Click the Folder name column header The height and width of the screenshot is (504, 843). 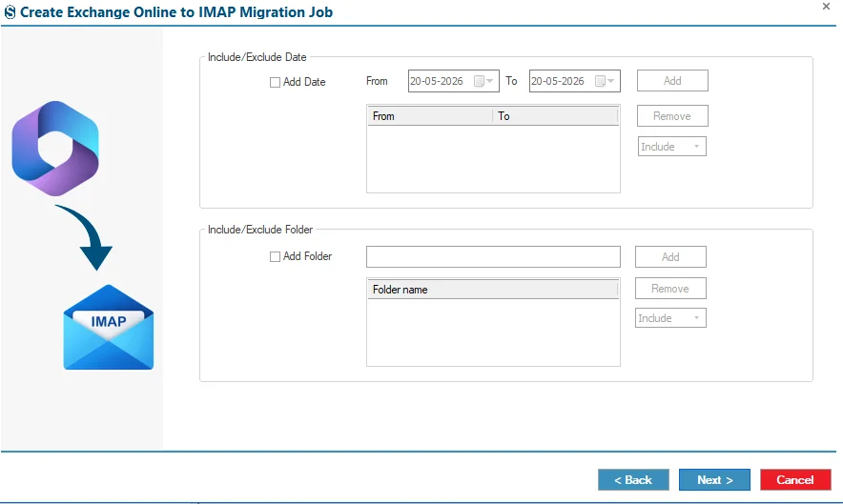[492, 290]
